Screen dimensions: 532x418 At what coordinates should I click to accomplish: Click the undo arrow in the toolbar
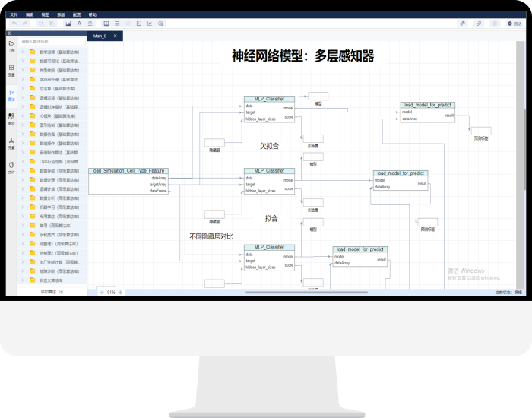(14, 24)
